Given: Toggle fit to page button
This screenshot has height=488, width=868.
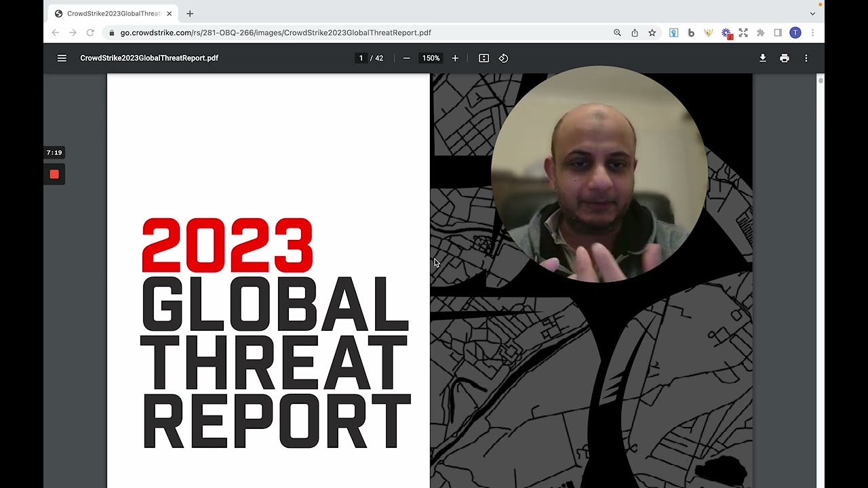Looking at the screenshot, I should pos(484,58).
